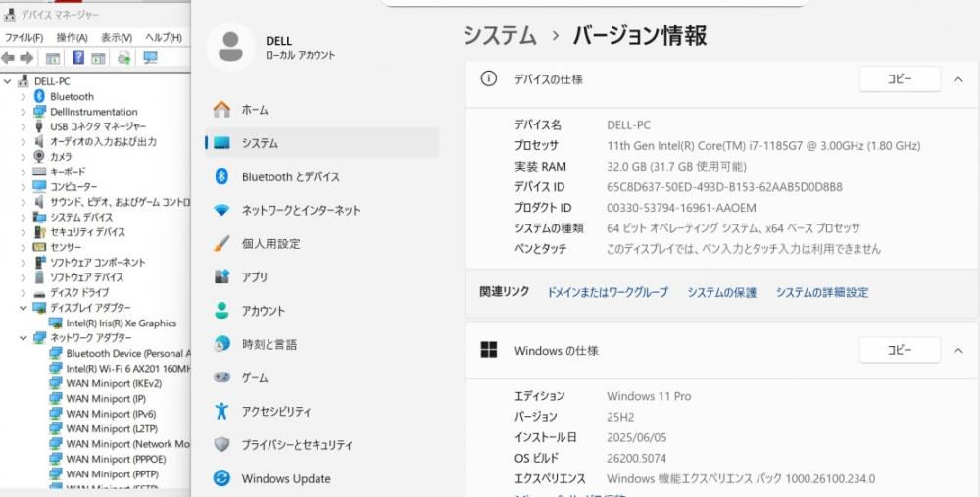The width and height of the screenshot is (980, 497).
Task: Click the scan for hardware changes icon
Action: (124, 58)
